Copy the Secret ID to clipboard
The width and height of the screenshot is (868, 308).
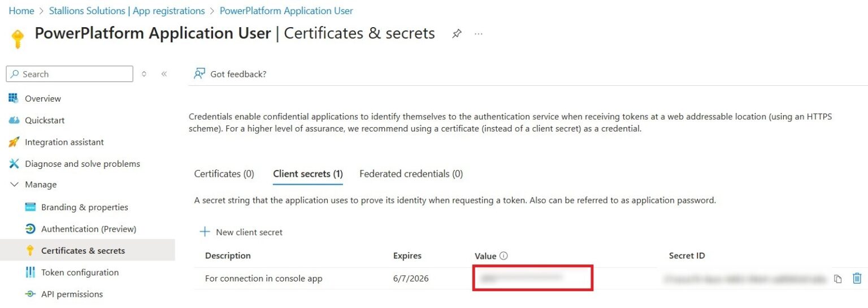tap(838, 279)
